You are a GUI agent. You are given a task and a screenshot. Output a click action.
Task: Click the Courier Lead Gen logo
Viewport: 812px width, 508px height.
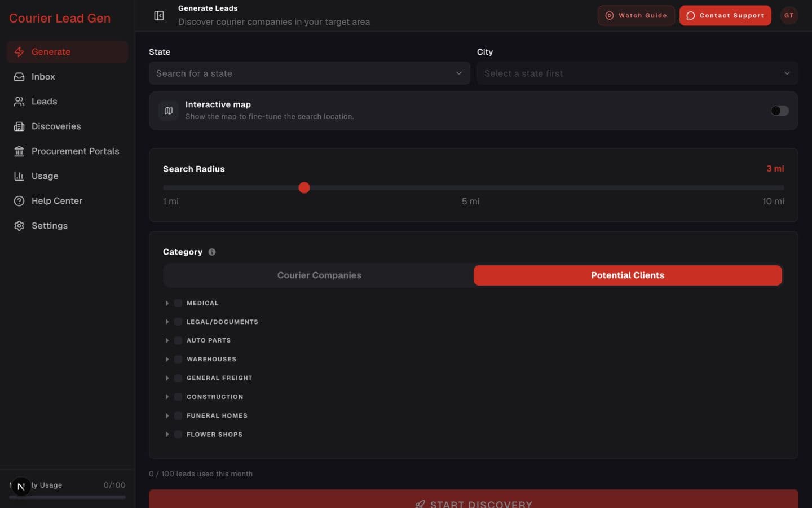[x=60, y=18]
